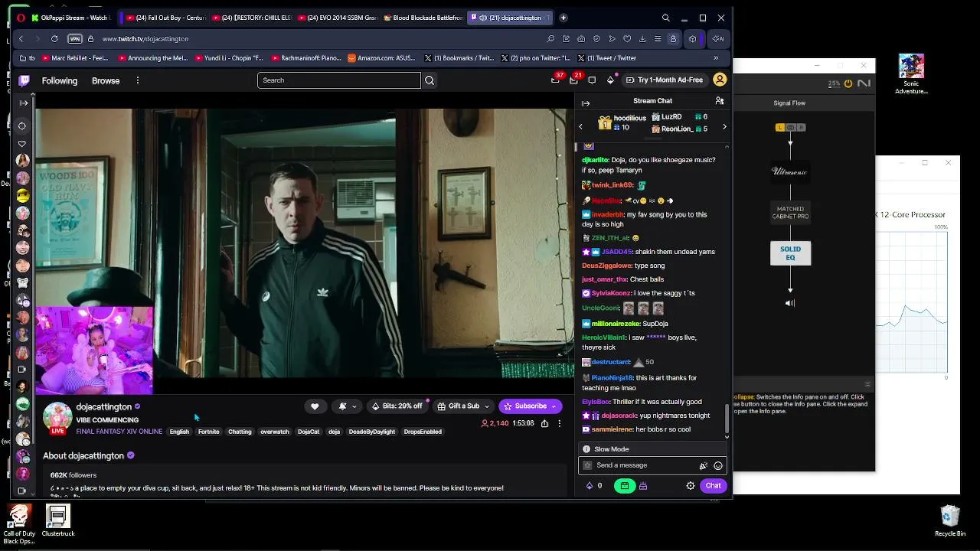Viewport: 980px width, 551px height.
Task: Select the Fortnite stream tag
Action: point(208,432)
